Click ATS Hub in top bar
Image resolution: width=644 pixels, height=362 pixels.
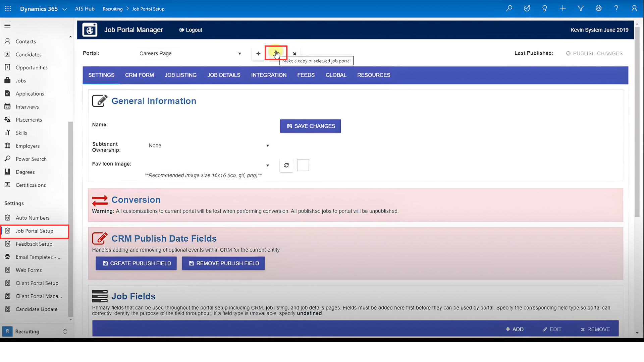(x=85, y=9)
